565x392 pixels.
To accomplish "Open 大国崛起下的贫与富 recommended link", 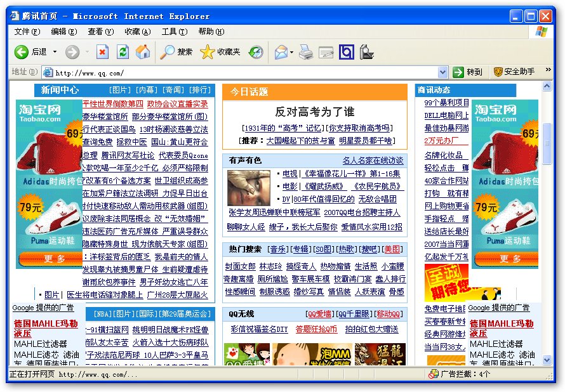I will click(x=300, y=141).
